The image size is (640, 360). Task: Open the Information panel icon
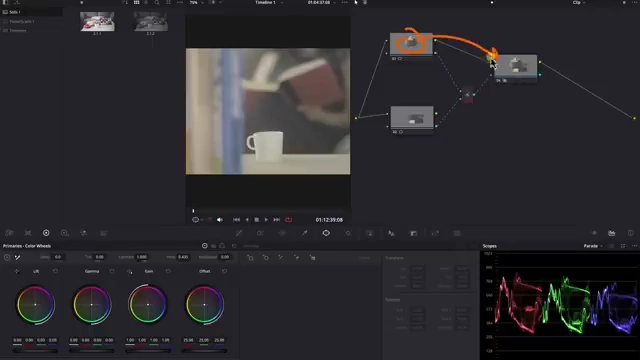point(631,233)
